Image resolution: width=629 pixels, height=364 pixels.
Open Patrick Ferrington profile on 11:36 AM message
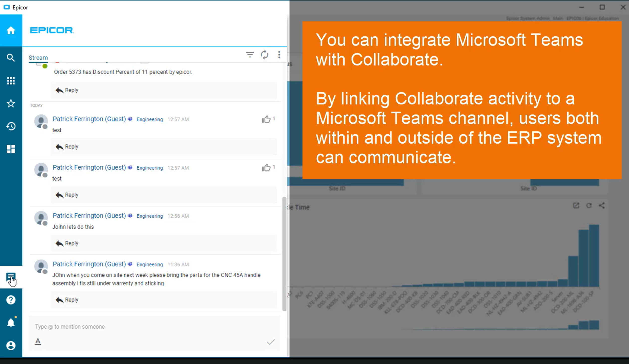coord(89,264)
